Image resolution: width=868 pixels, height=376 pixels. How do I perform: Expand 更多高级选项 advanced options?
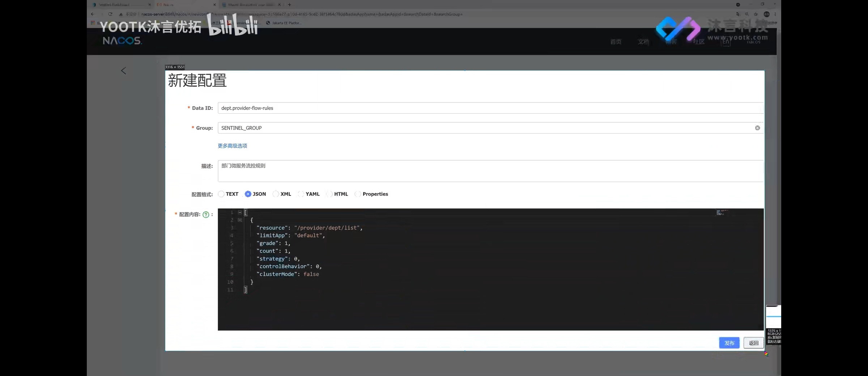(x=233, y=146)
